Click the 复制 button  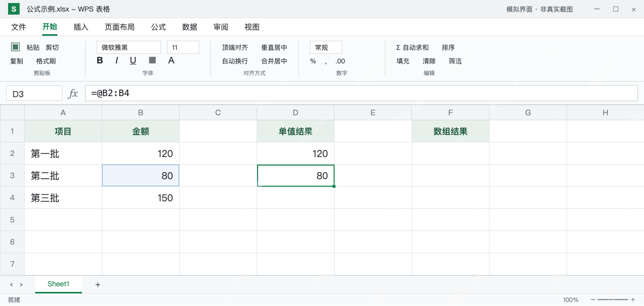click(17, 61)
